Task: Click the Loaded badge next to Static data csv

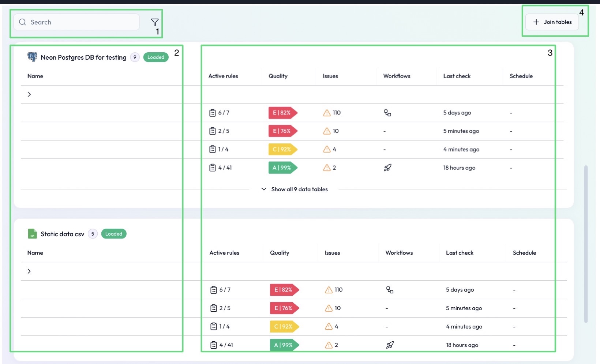Action: 114,234
